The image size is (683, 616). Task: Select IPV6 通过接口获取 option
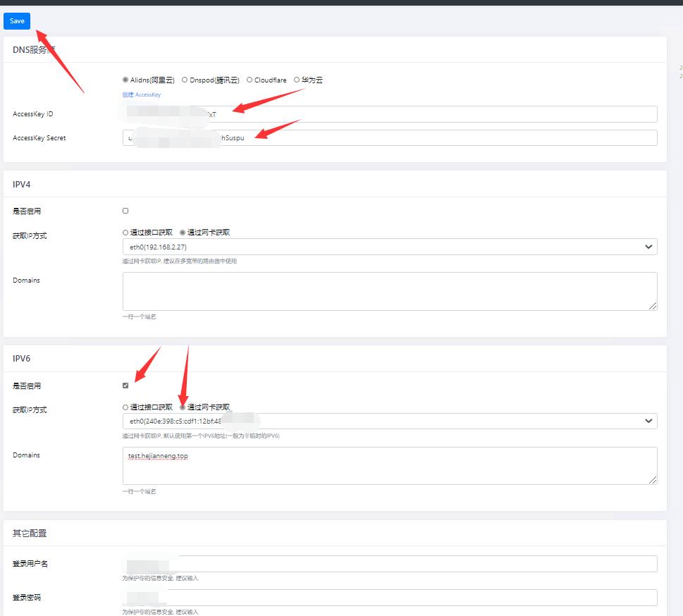coord(125,407)
